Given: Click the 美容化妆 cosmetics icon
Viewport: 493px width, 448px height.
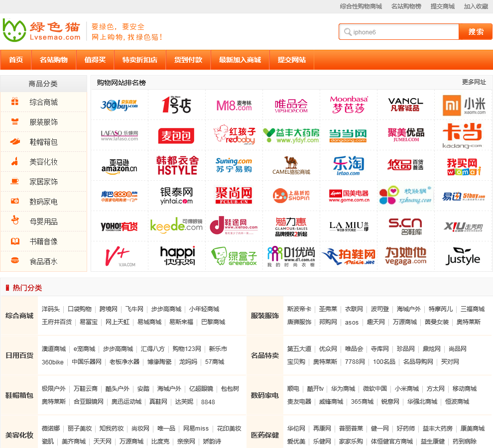Looking at the screenshot, I should point(15,161).
